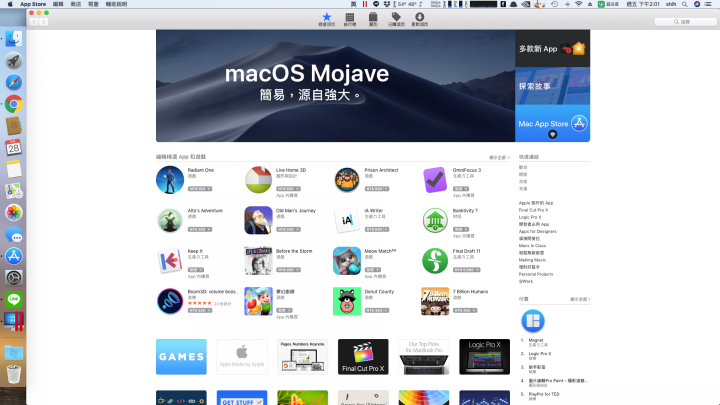Open the Apple menu
Viewport: 720px width, 405px height.
[10, 4]
